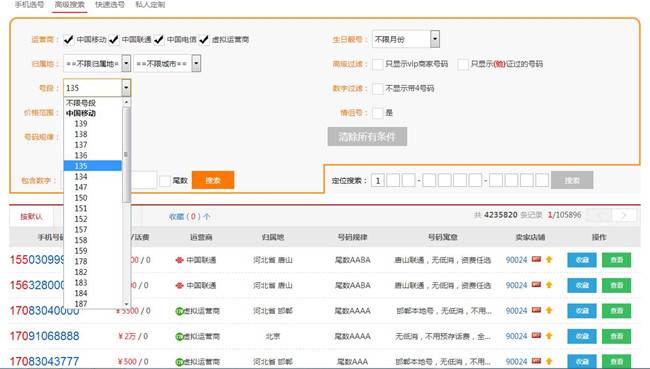Click the grey 清除所有条件 button
The width and height of the screenshot is (650, 369).
coord(367,136)
